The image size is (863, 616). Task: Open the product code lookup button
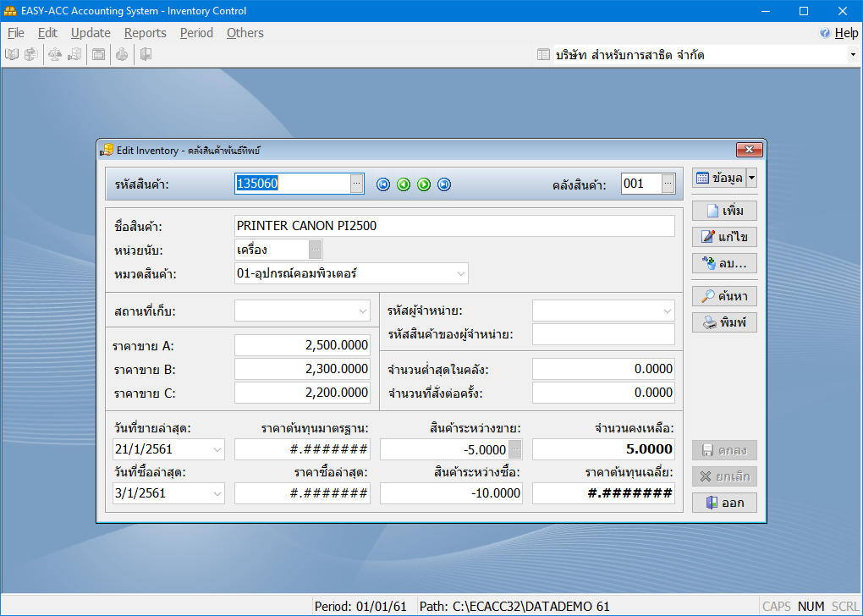356,184
